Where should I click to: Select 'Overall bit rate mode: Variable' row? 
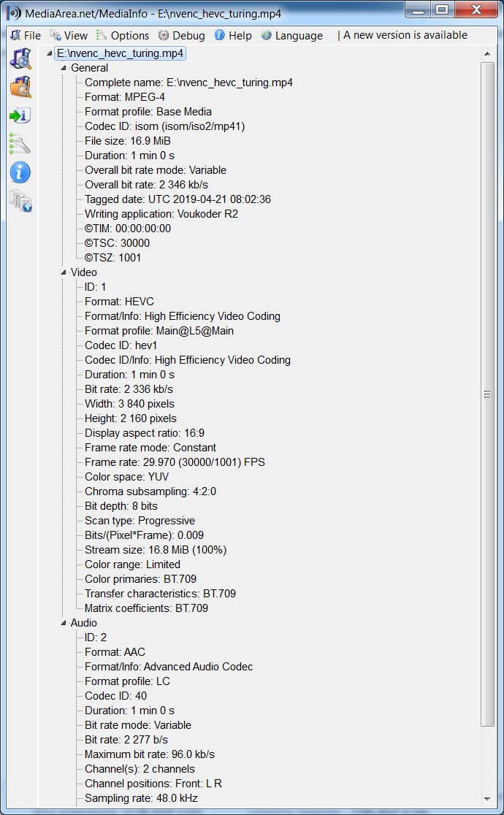point(156,170)
